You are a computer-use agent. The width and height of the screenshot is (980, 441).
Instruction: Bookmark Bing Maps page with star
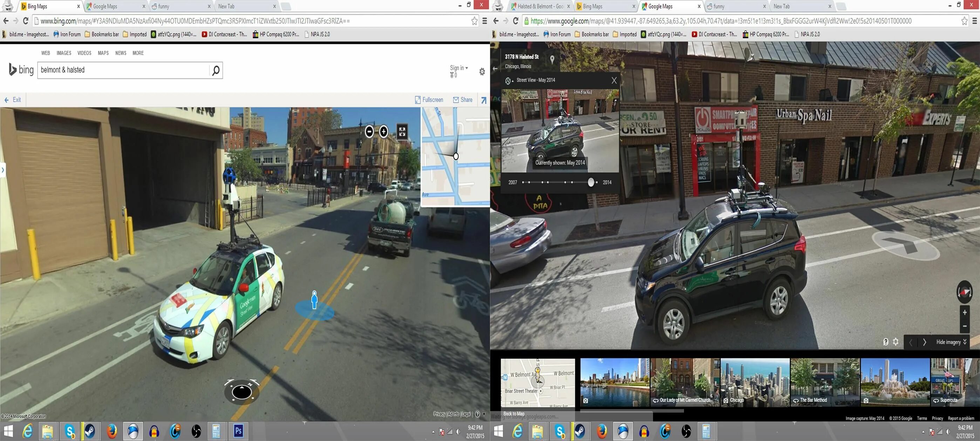474,21
